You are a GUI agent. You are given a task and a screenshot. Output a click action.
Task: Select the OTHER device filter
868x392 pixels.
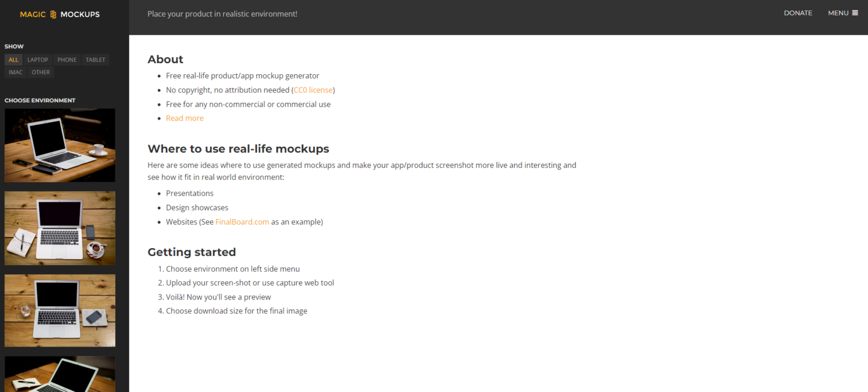point(40,72)
